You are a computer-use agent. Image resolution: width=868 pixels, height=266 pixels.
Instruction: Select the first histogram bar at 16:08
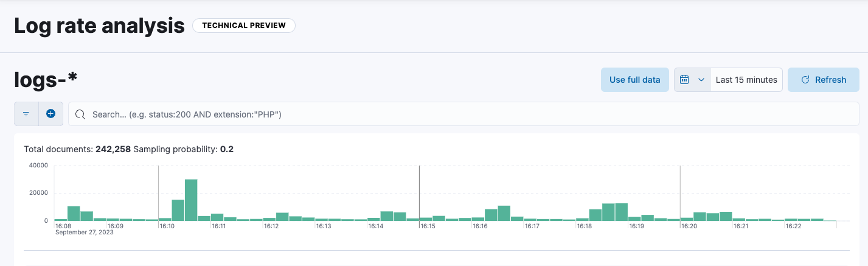click(x=61, y=219)
